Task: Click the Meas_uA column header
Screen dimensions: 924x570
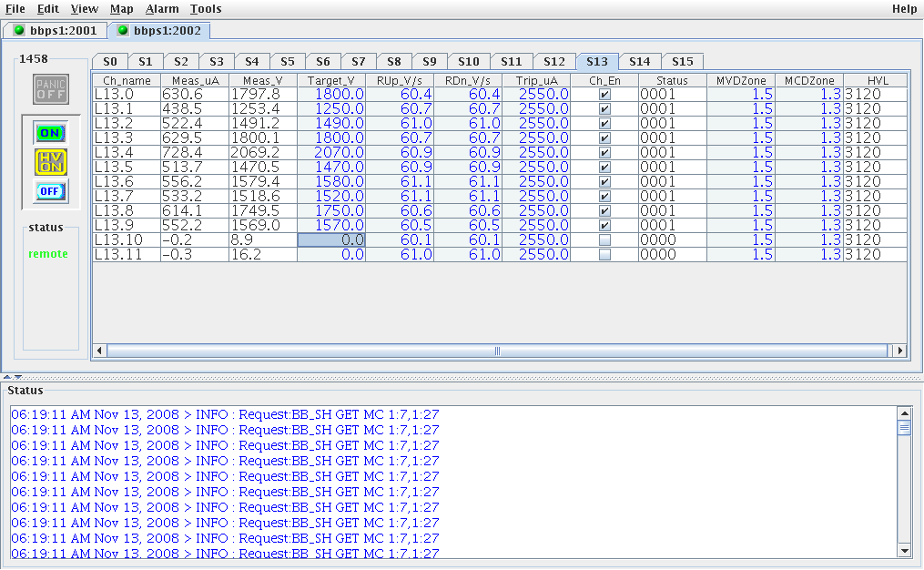Action: click(195, 81)
